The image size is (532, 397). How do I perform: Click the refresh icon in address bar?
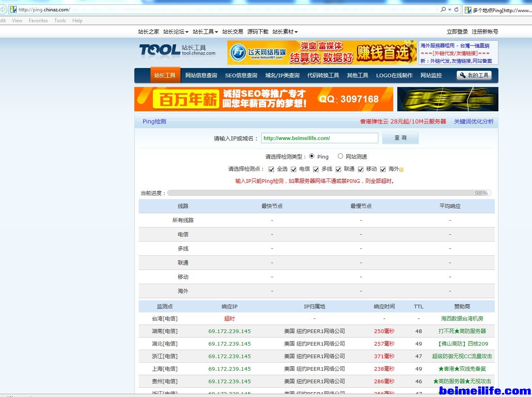[456, 9]
